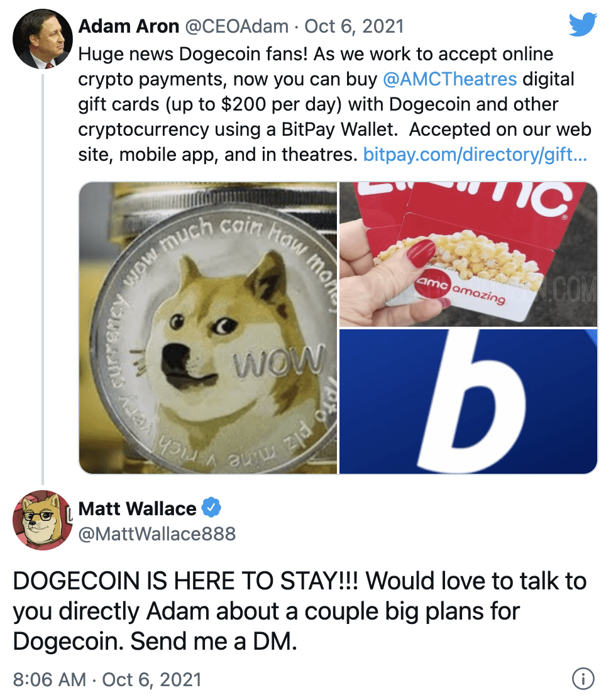Open the AMC gift card image
Screen dimensions: 611x700
468,254
